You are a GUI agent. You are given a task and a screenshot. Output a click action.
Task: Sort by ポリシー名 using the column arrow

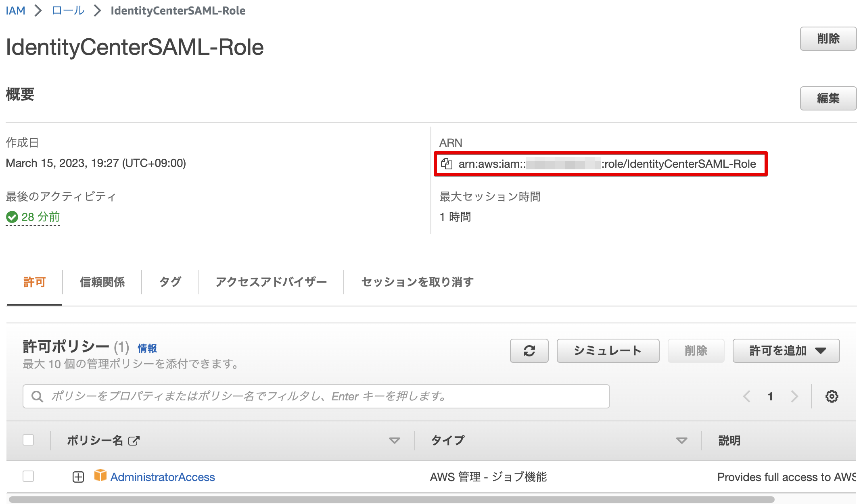pyautogui.click(x=394, y=441)
